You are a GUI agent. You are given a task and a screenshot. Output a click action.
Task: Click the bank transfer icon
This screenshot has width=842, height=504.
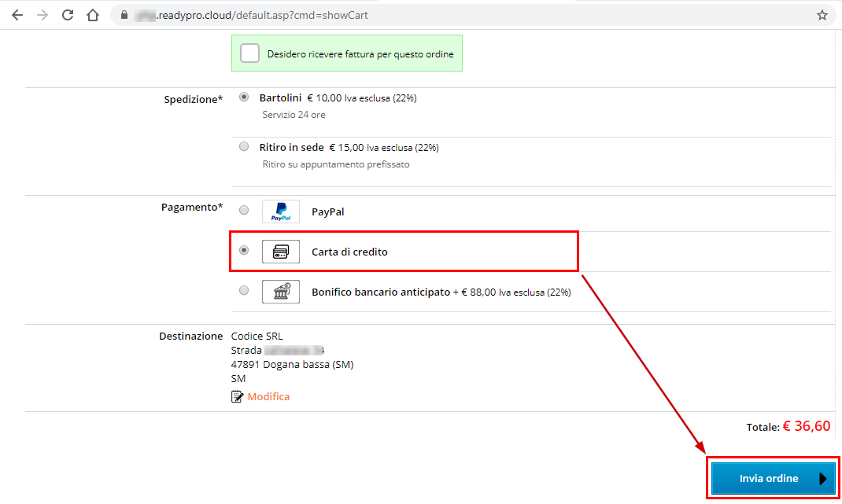point(281,292)
